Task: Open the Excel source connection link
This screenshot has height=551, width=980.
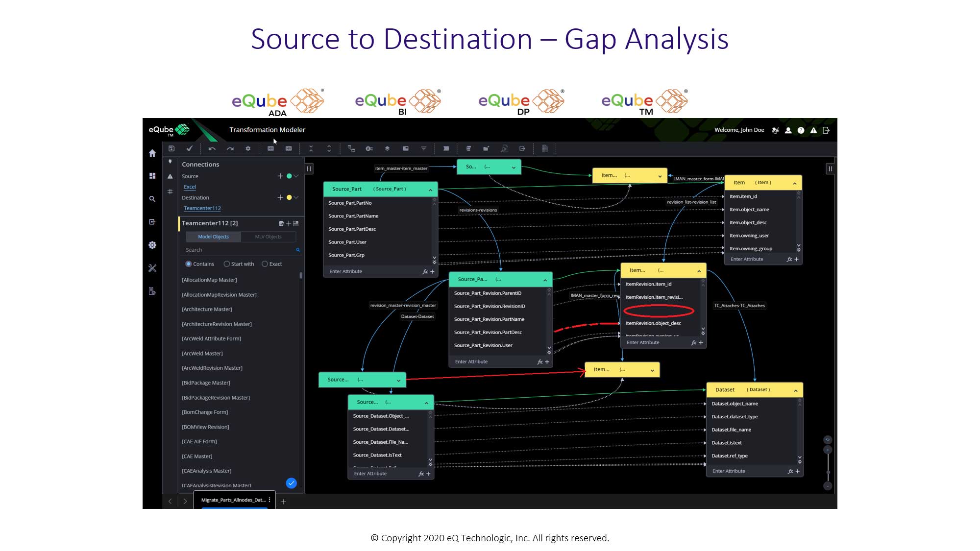Action: [x=190, y=187]
